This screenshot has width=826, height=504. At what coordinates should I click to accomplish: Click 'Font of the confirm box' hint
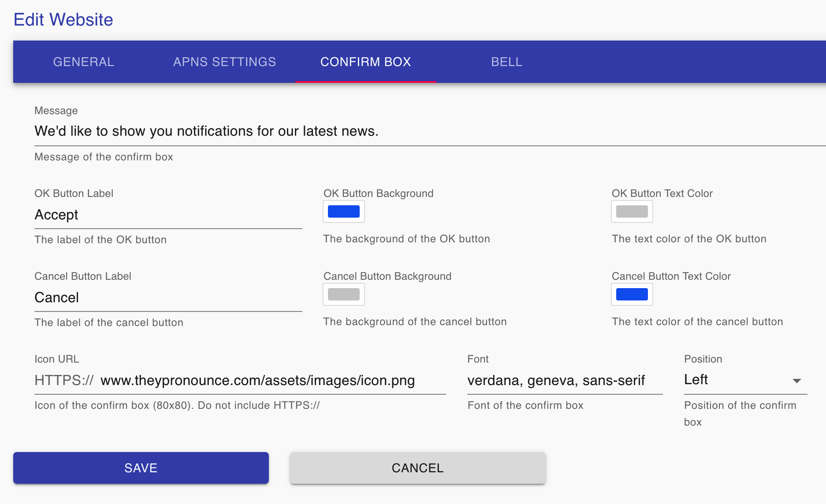point(525,405)
